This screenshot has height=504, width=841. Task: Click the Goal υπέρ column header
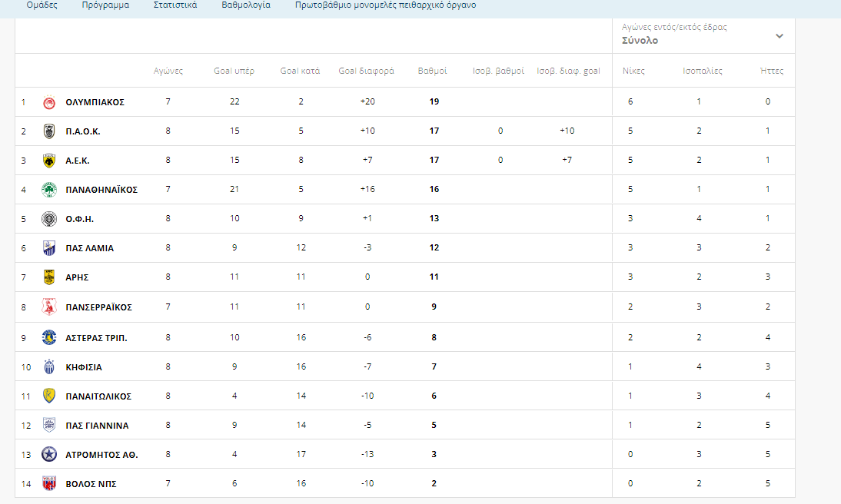coord(234,71)
